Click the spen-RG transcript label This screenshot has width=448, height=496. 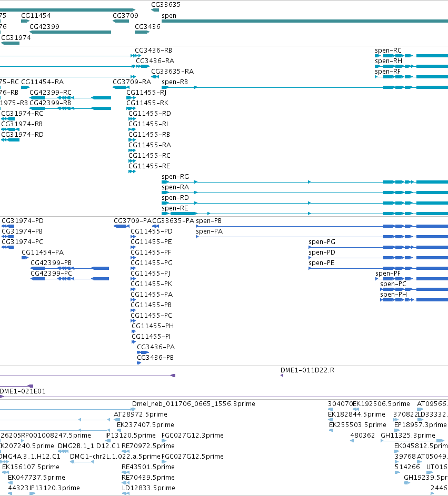[x=175, y=177]
